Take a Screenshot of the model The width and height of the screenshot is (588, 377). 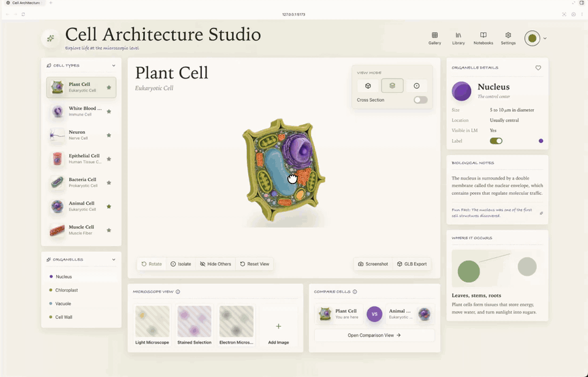tap(373, 264)
